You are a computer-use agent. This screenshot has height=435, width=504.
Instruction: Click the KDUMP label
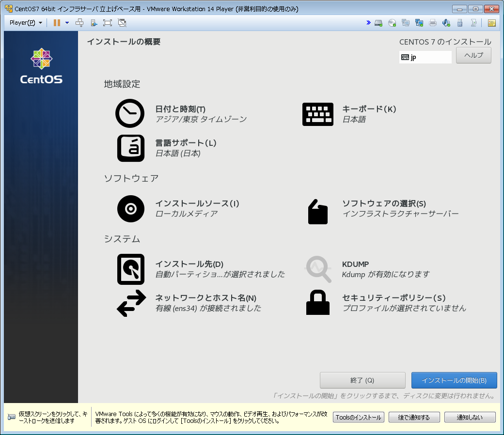356,264
